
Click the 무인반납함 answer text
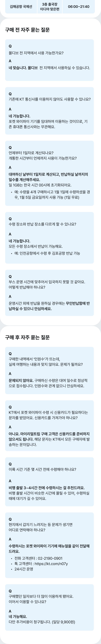[x=49, y=306]
